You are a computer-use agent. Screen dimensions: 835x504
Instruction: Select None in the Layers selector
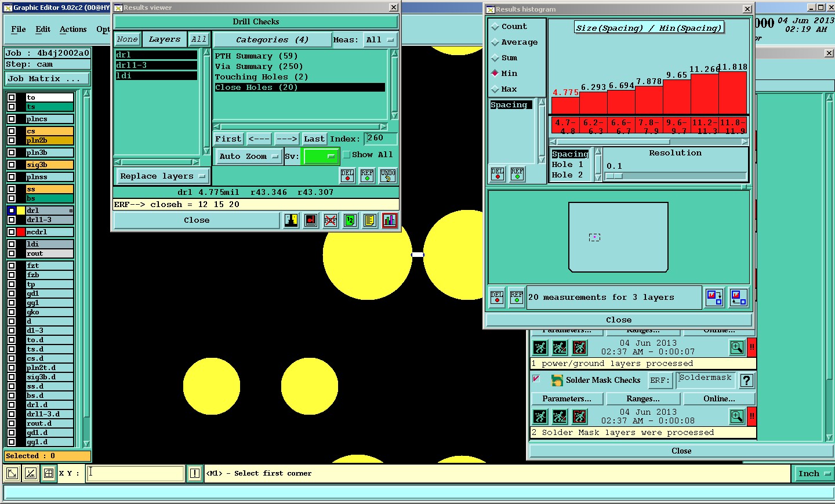coord(127,39)
